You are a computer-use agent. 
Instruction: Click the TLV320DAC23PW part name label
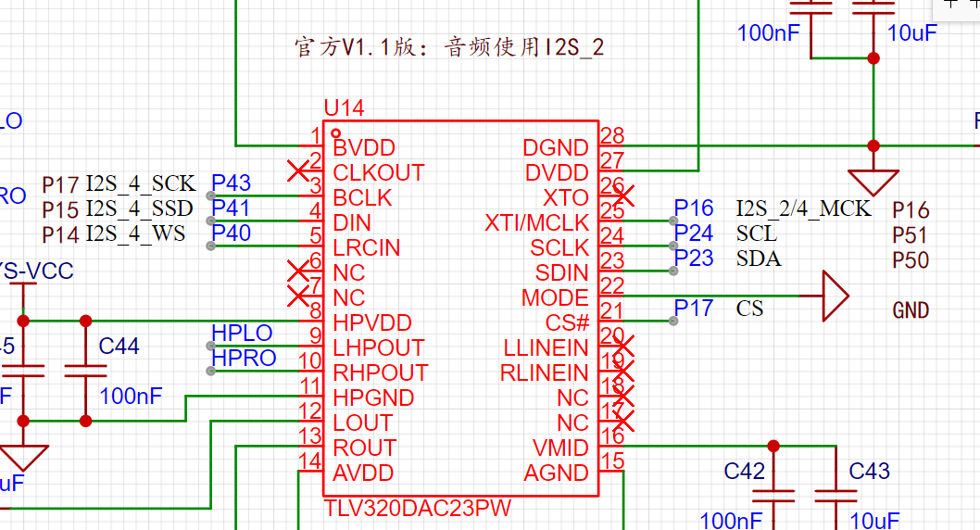(418, 508)
